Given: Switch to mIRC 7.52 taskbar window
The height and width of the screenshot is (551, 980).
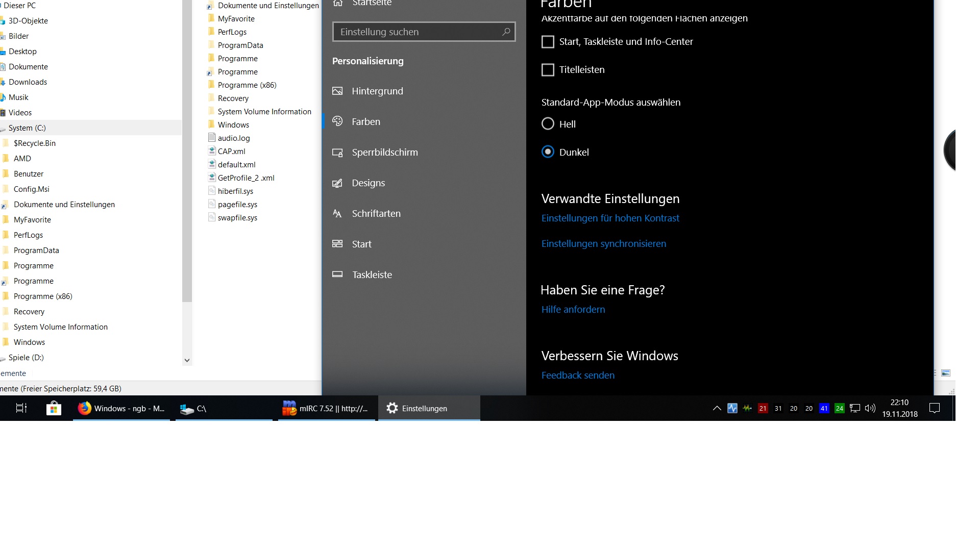Looking at the screenshot, I should tap(327, 408).
